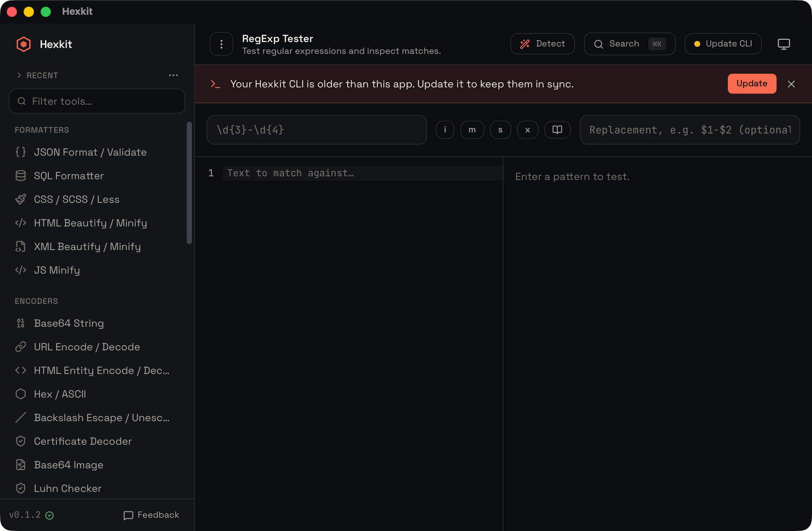Dismiss the CLI update banner
The width and height of the screenshot is (812, 531).
pyautogui.click(x=791, y=84)
